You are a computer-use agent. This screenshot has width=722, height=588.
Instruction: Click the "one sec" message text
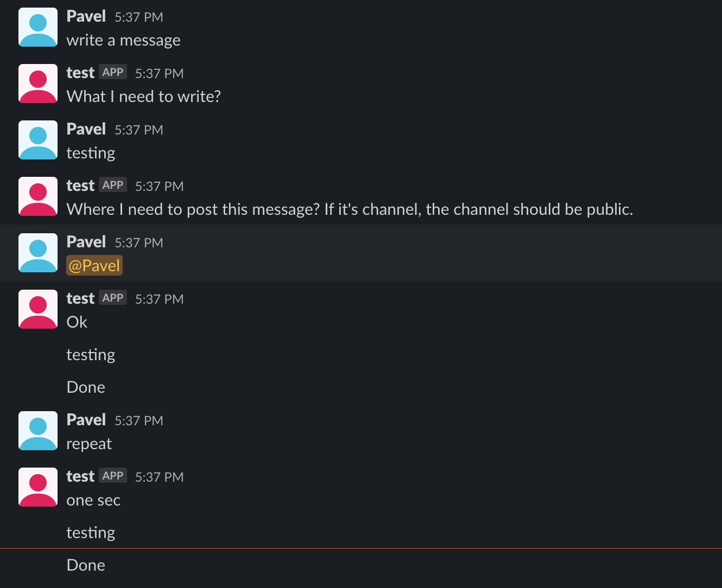(x=93, y=500)
